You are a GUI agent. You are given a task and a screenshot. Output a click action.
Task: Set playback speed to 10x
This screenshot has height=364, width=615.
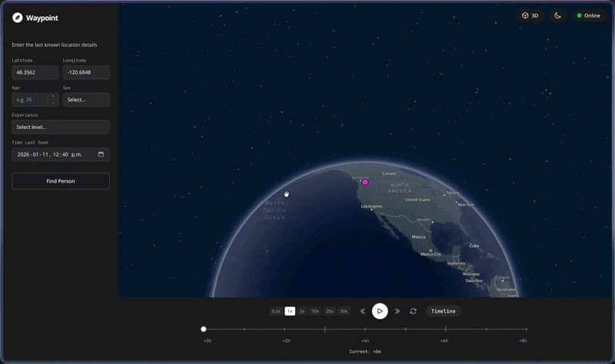tap(315, 311)
